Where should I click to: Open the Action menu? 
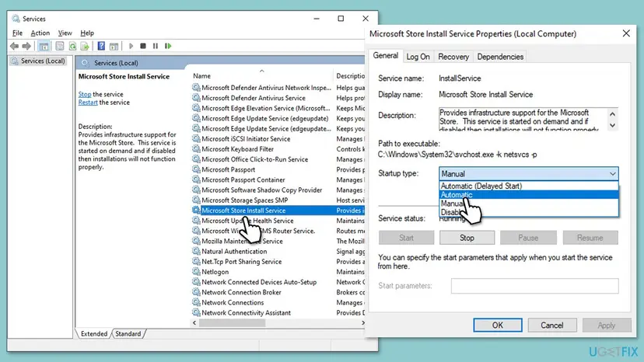click(40, 33)
